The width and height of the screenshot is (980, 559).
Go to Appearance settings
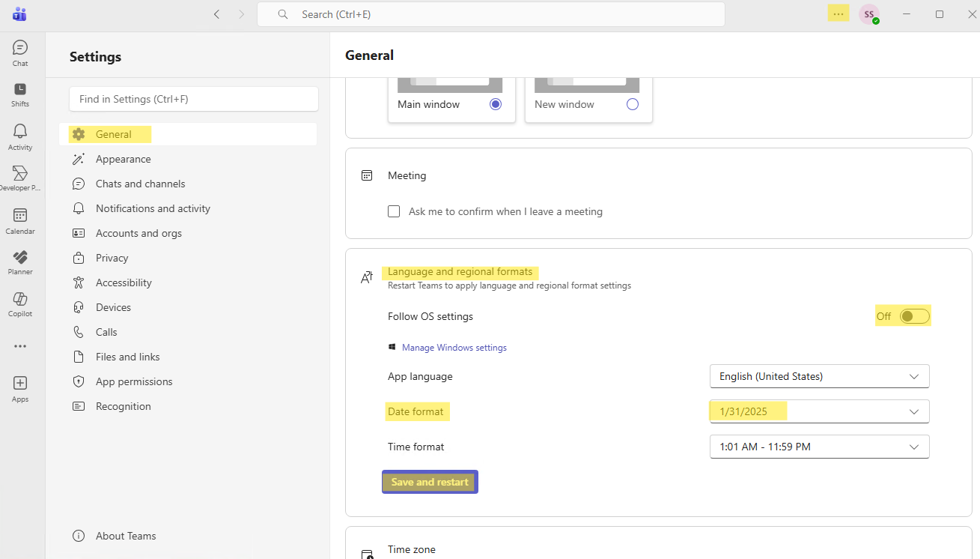(x=123, y=159)
